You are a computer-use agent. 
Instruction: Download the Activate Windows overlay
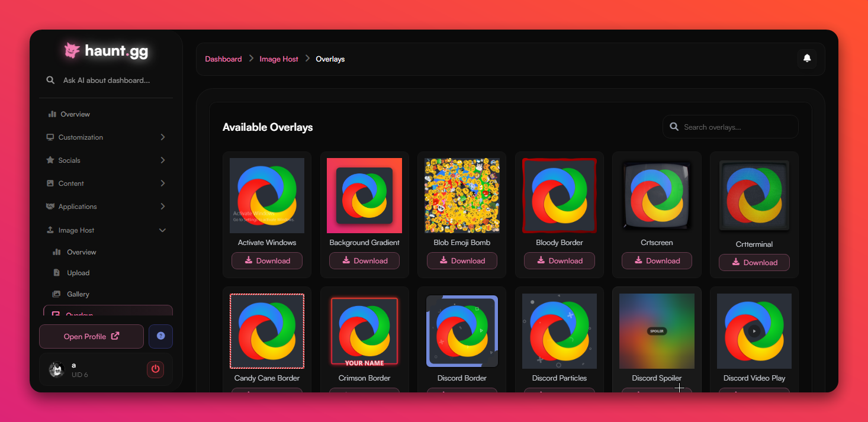tap(267, 260)
